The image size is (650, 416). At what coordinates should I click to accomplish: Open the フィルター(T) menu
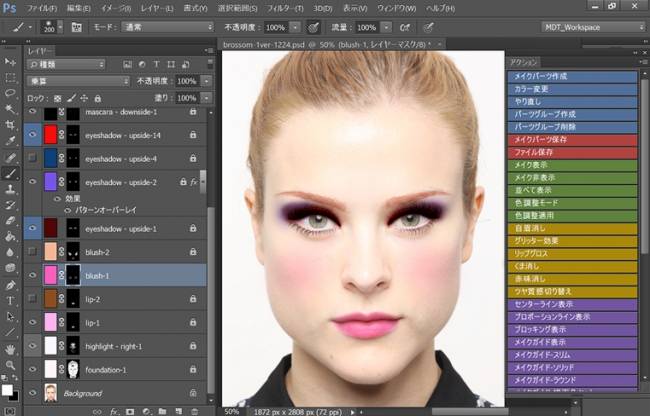(x=285, y=8)
